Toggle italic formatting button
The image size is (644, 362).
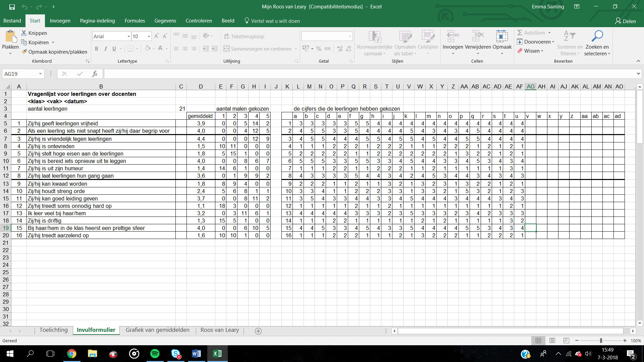[105, 49]
